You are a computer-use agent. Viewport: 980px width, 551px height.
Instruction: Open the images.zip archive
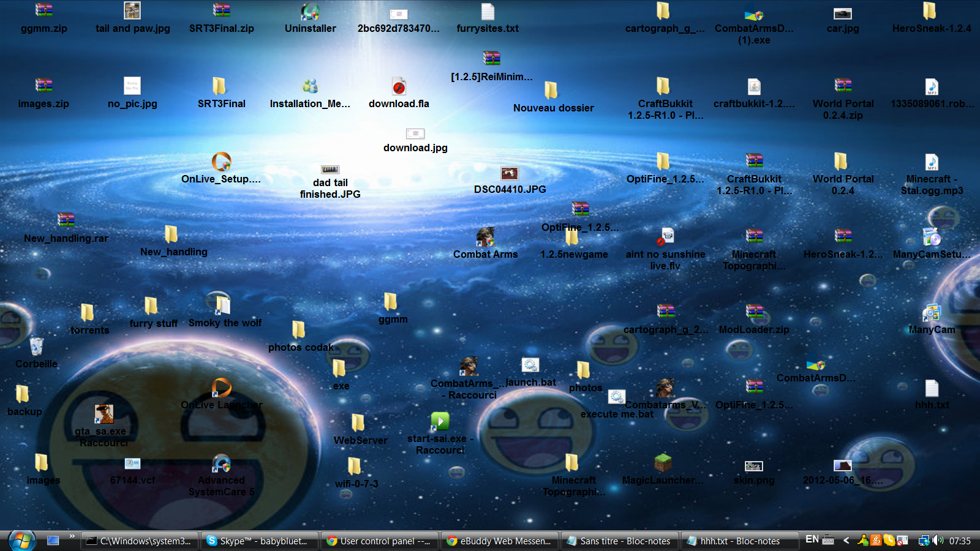click(43, 86)
